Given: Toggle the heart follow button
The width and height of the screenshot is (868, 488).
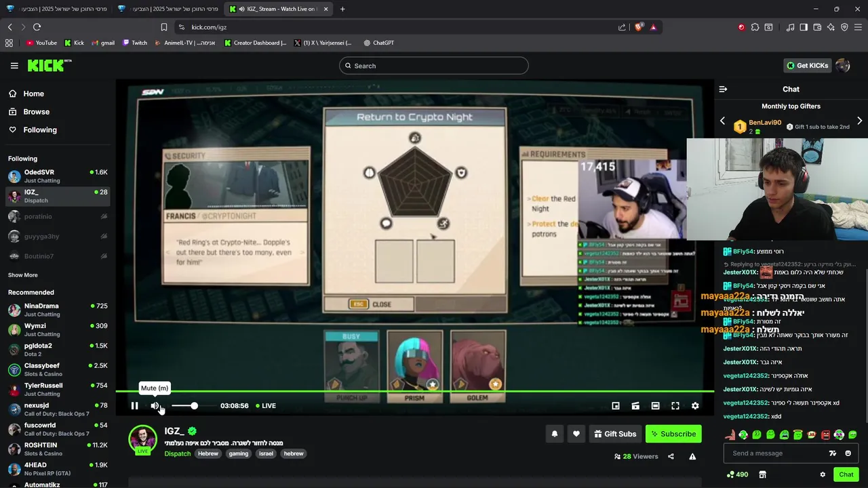Looking at the screenshot, I should click(576, 434).
